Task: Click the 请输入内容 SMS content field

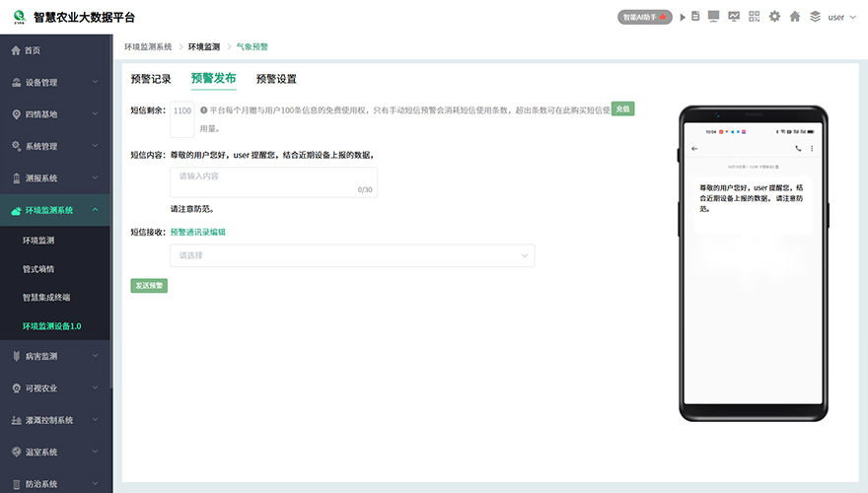Action: click(273, 181)
